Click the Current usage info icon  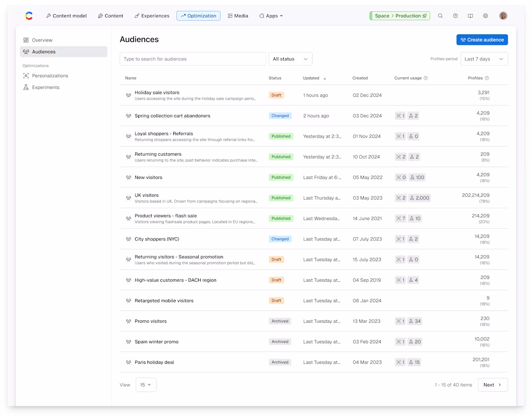tap(426, 78)
